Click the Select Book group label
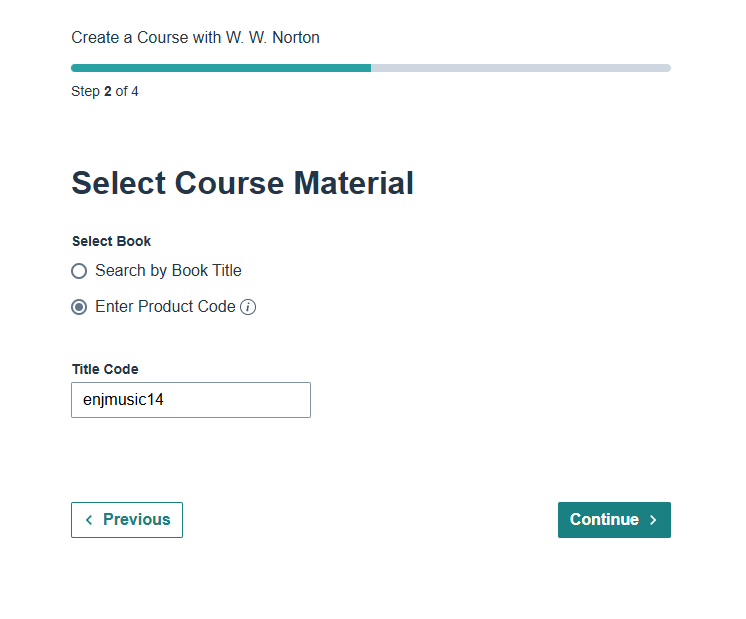 click(111, 241)
